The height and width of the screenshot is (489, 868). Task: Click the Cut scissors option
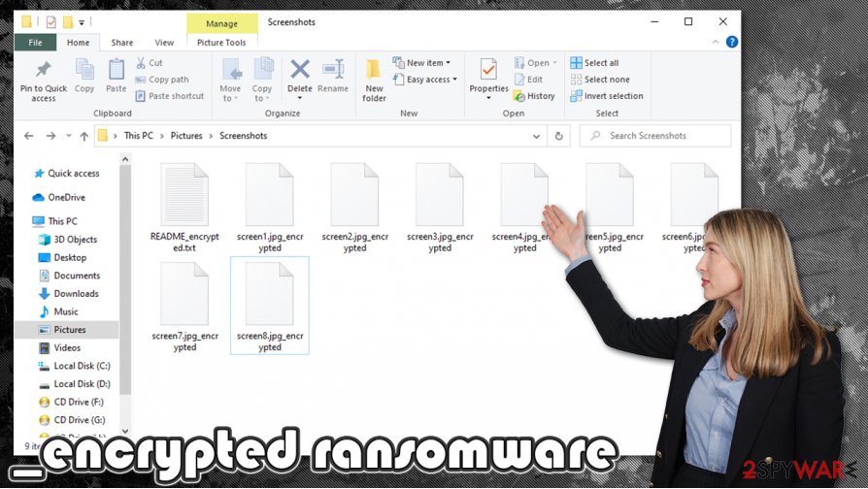coord(149,63)
